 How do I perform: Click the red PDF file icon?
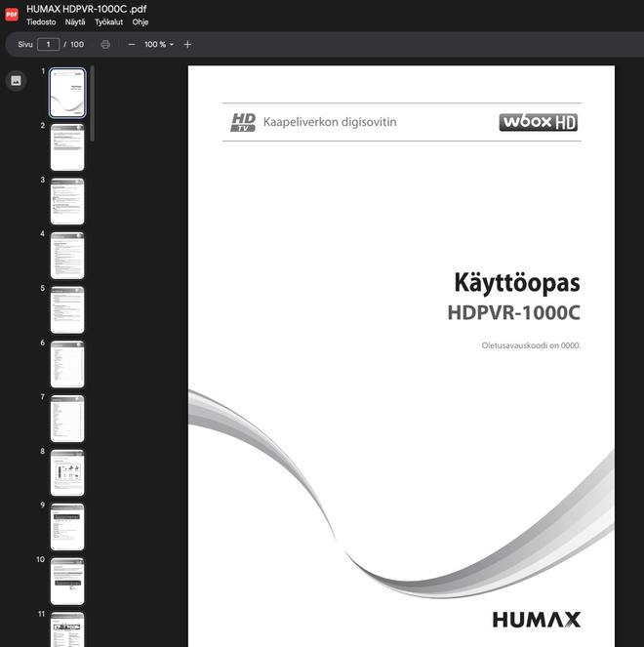click(x=12, y=15)
